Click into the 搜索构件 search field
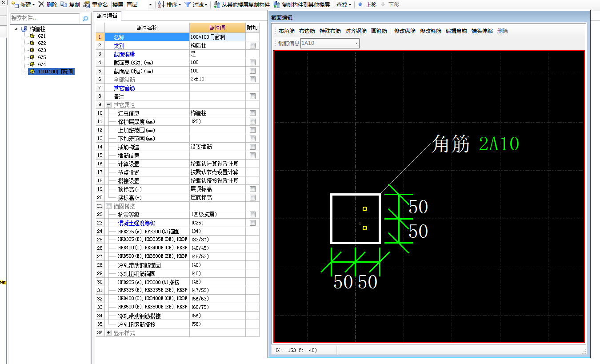 pos(45,18)
